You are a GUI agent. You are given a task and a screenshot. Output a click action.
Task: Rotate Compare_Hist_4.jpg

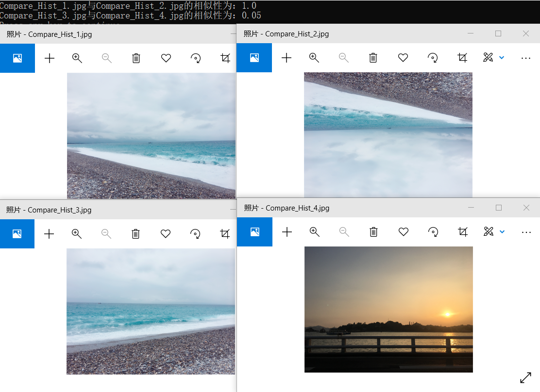[433, 232]
